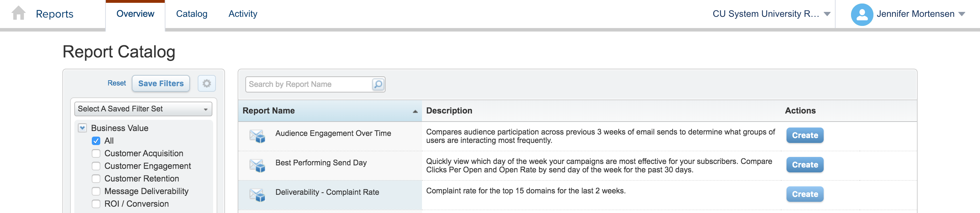The width and height of the screenshot is (980, 213).
Task: Click the complaint rate top 15 domains description
Action: click(525, 191)
